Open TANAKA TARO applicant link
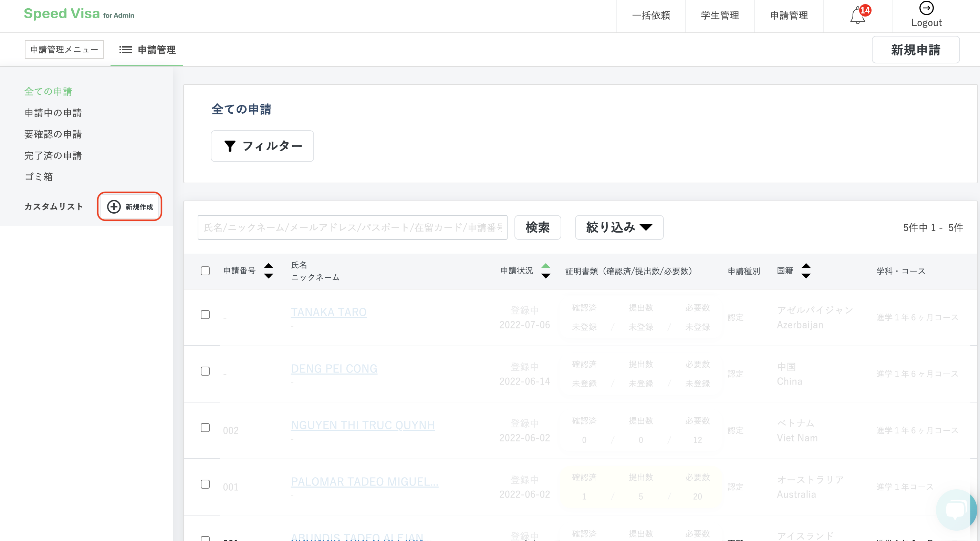 coord(328,312)
